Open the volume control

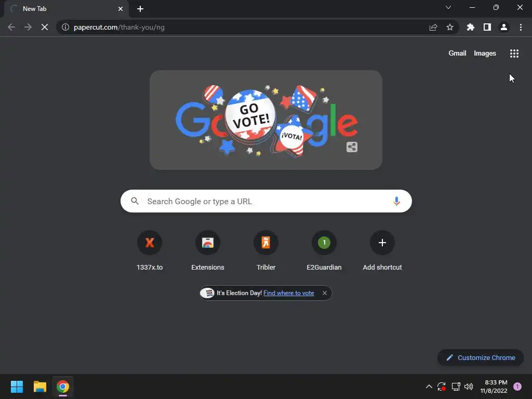(x=469, y=387)
